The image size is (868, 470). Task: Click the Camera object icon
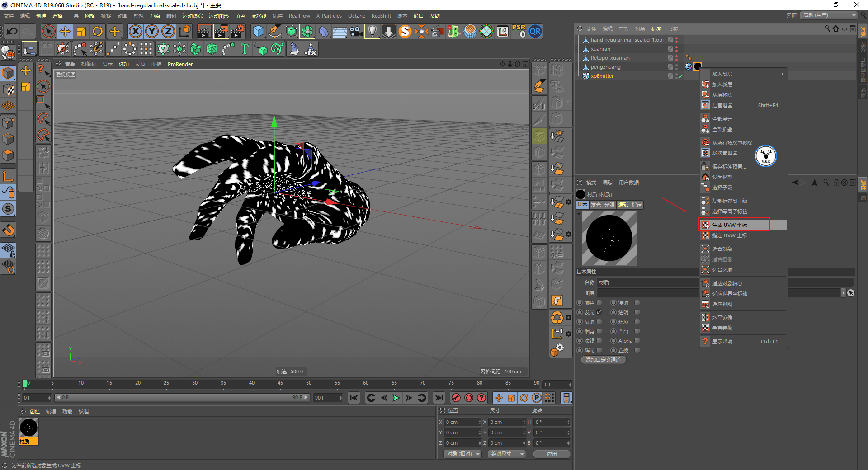click(356, 32)
